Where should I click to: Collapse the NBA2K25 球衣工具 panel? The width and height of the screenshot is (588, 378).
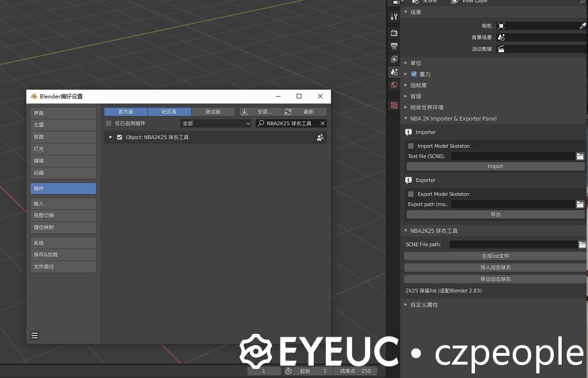(406, 231)
